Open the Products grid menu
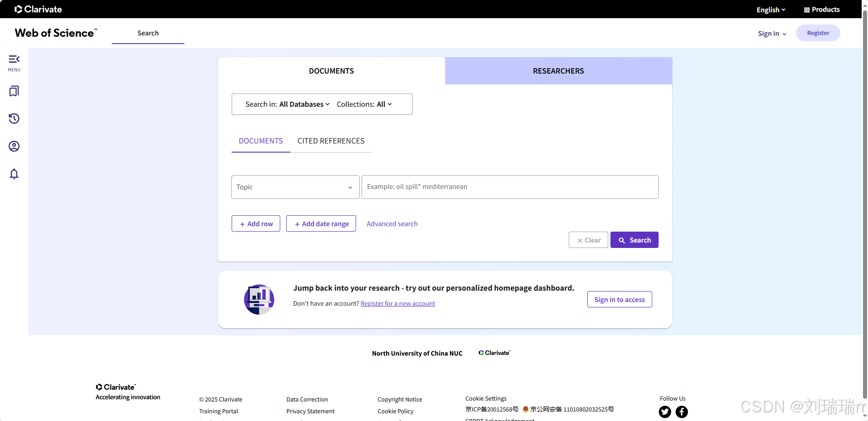 pyautogui.click(x=822, y=10)
